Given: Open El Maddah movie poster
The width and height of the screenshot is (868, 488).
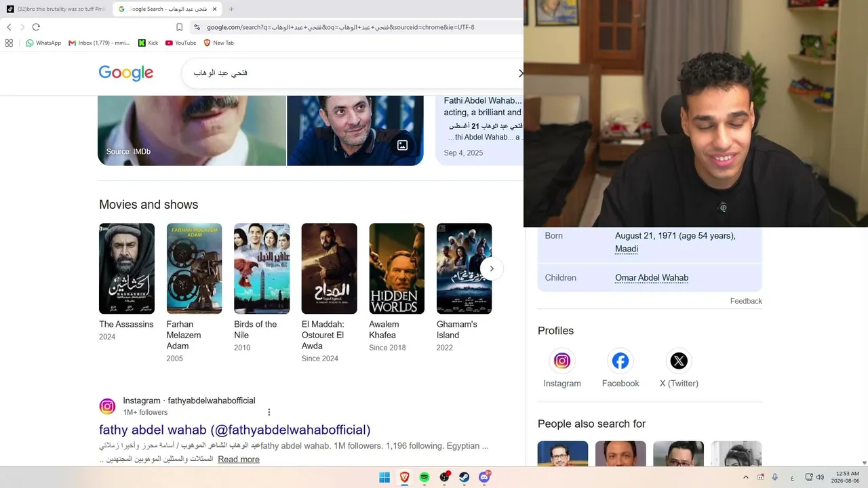Looking at the screenshot, I should point(329,268).
